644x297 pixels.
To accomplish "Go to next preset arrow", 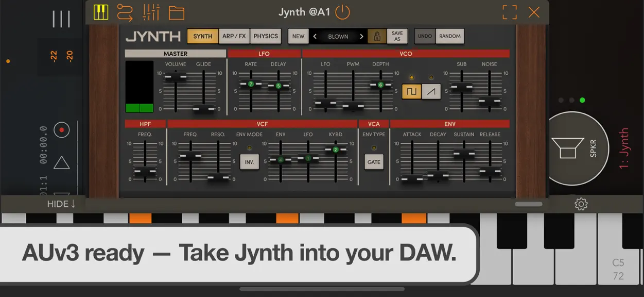I will coord(361,37).
